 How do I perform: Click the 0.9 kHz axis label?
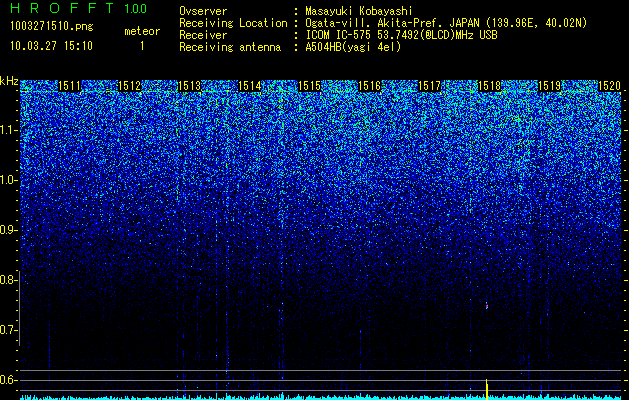point(7,230)
